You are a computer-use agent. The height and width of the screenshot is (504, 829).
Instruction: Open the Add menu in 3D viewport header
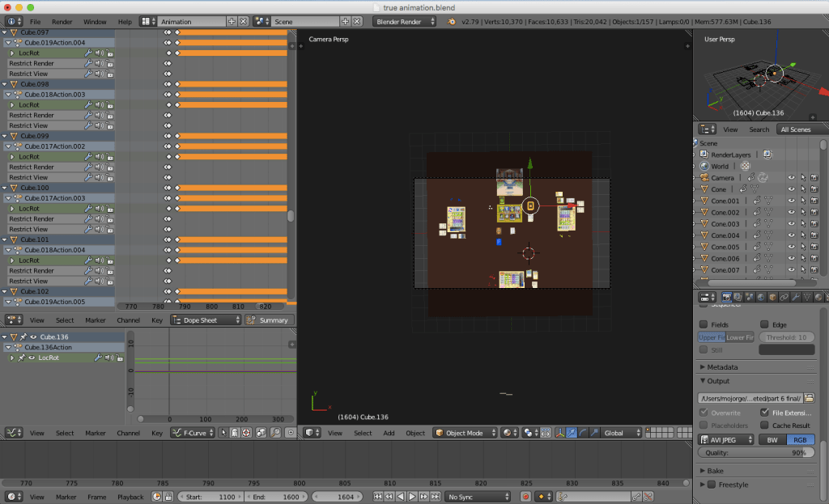[x=389, y=433]
